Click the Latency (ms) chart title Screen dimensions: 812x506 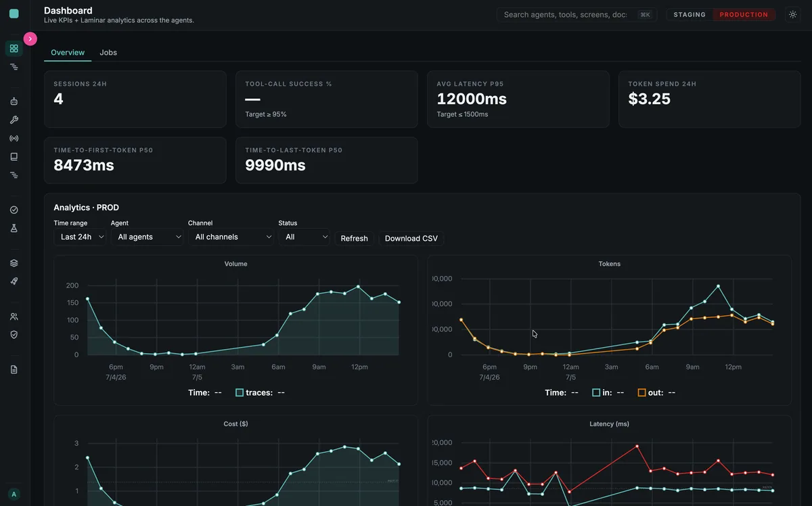(x=610, y=423)
